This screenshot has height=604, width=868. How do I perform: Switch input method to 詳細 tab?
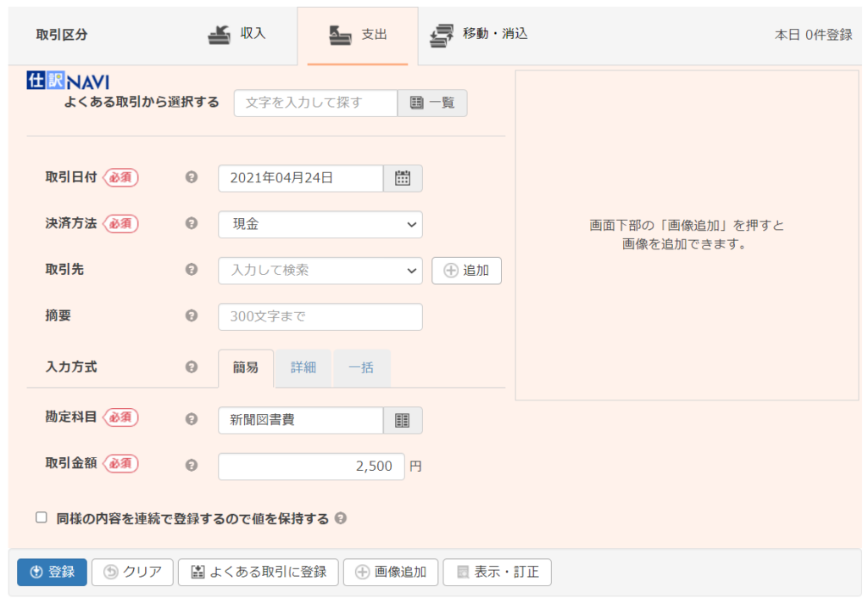click(x=303, y=368)
